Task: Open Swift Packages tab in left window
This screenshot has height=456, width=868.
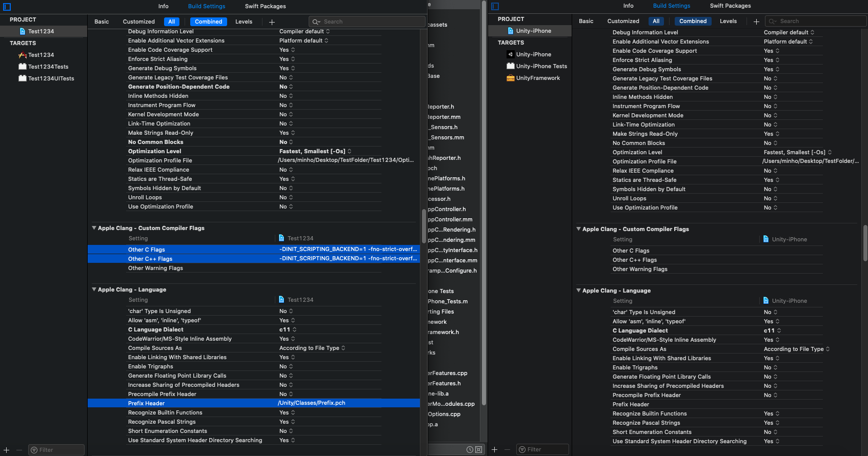Action: 266,6
